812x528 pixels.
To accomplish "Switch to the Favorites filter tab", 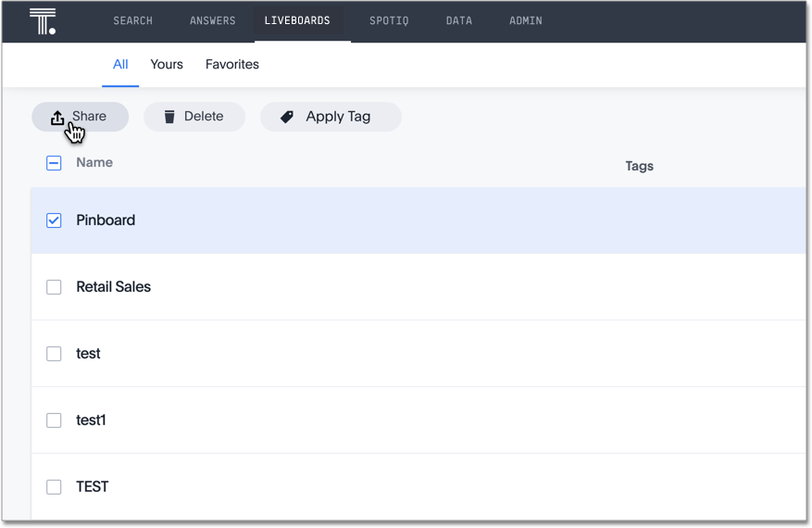I will pyautogui.click(x=232, y=65).
